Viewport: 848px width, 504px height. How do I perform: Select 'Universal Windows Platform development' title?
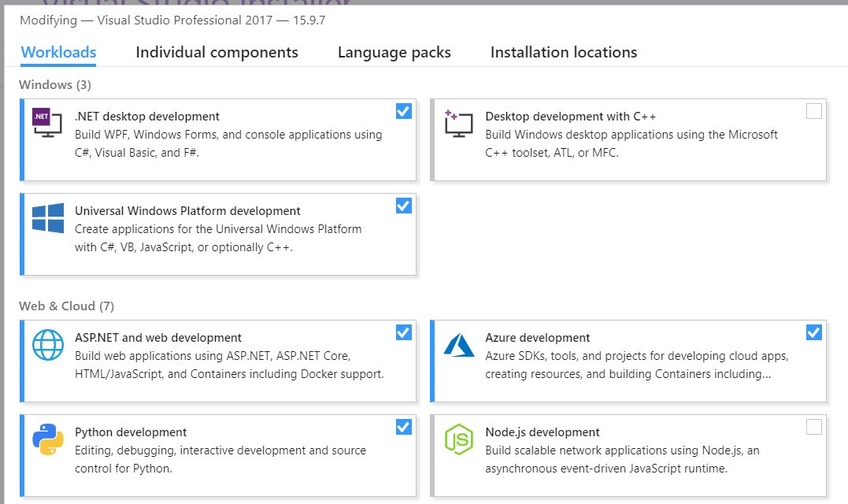pos(187,211)
